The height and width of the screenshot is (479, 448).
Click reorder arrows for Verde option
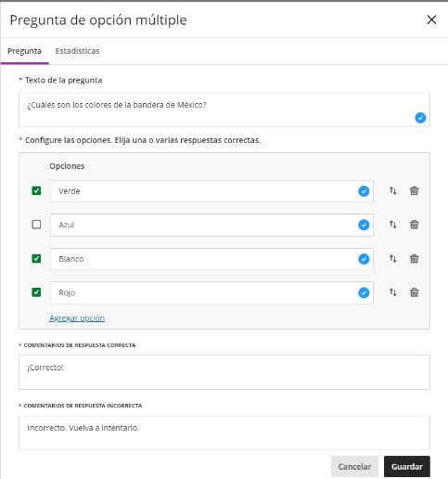pyautogui.click(x=392, y=191)
